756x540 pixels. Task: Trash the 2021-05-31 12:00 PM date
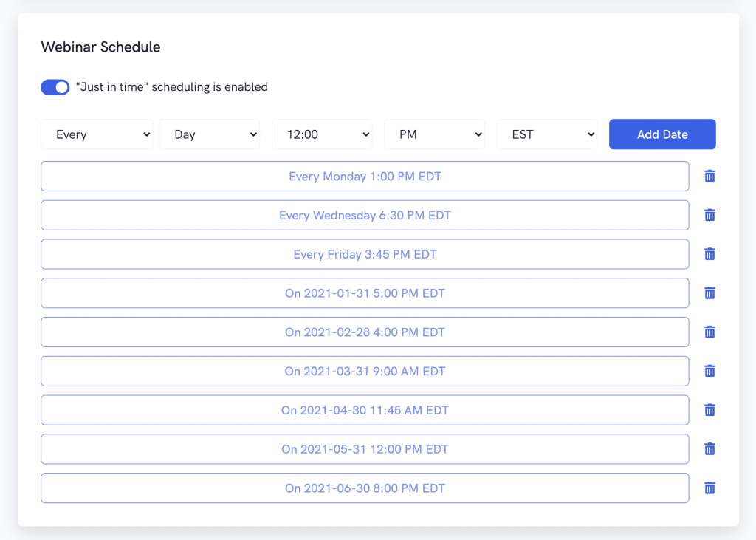coord(709,449)
